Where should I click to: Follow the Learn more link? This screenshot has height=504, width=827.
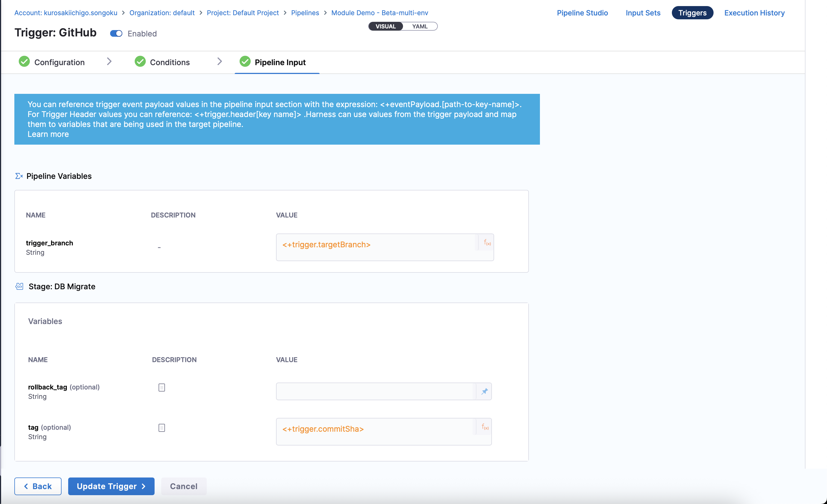coord(48,134)
